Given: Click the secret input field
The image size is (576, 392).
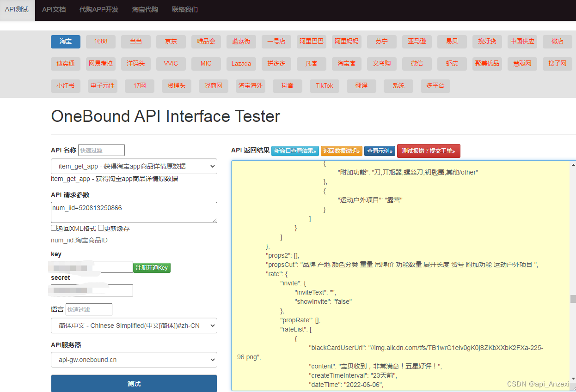Looking at the screenshot, I should (x=92, y=290).
